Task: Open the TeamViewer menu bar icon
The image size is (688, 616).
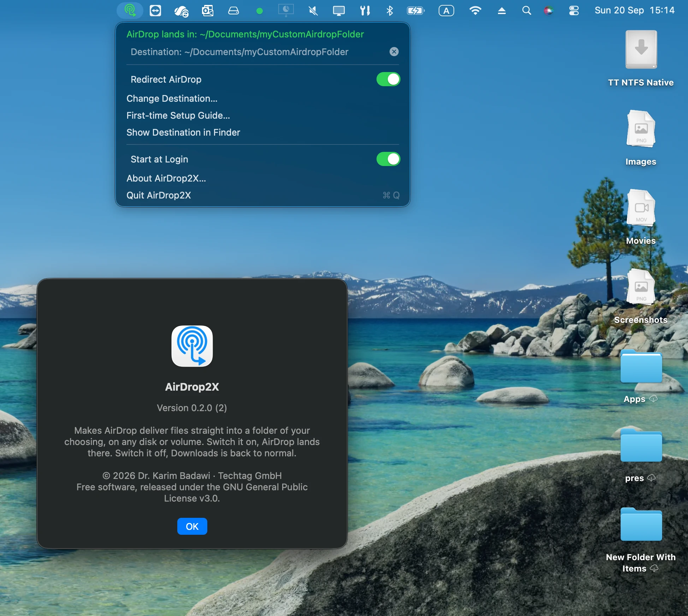Action: pos(155,11)
